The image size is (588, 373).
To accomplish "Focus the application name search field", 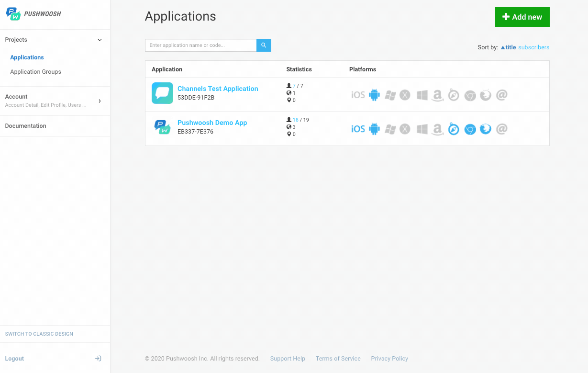I will coord(201,45).
